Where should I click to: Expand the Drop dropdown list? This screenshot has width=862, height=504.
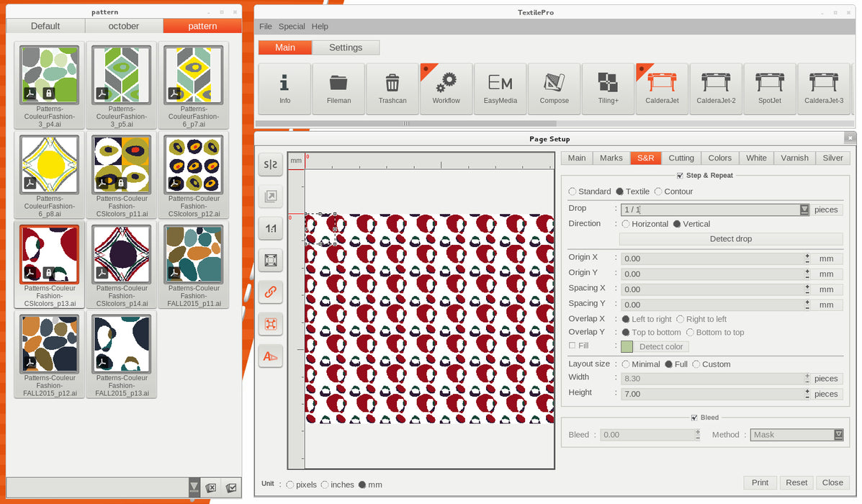(x=804, y=210)
